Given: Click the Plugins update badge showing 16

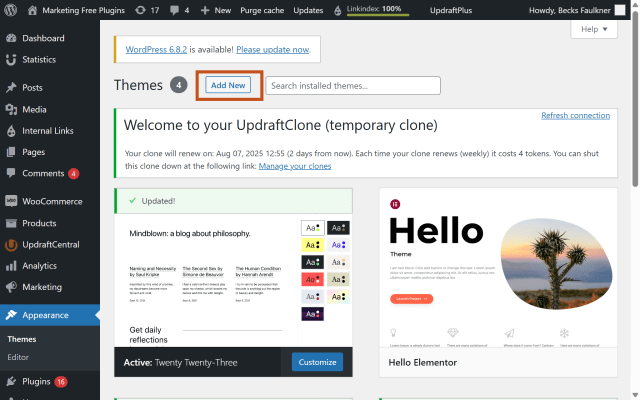Looking at the screenshot, I should pos(61,382).
